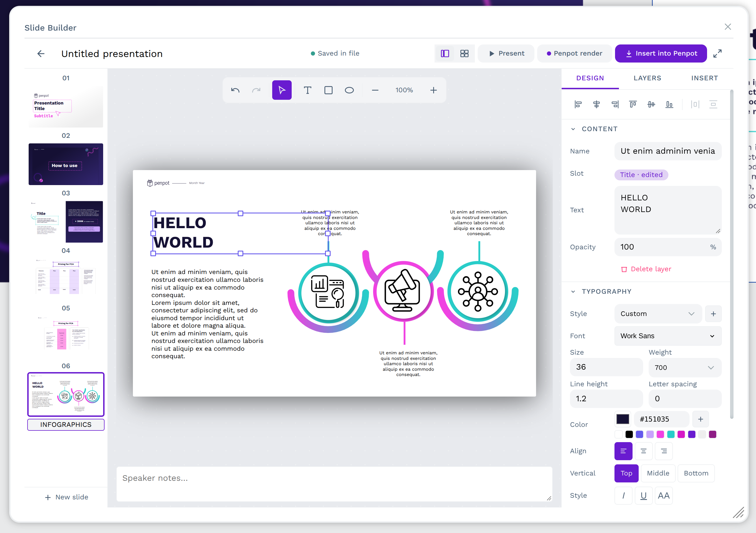756x533 pixels.
Task: Select the pointer selection tool
Action: pos(282,90)
